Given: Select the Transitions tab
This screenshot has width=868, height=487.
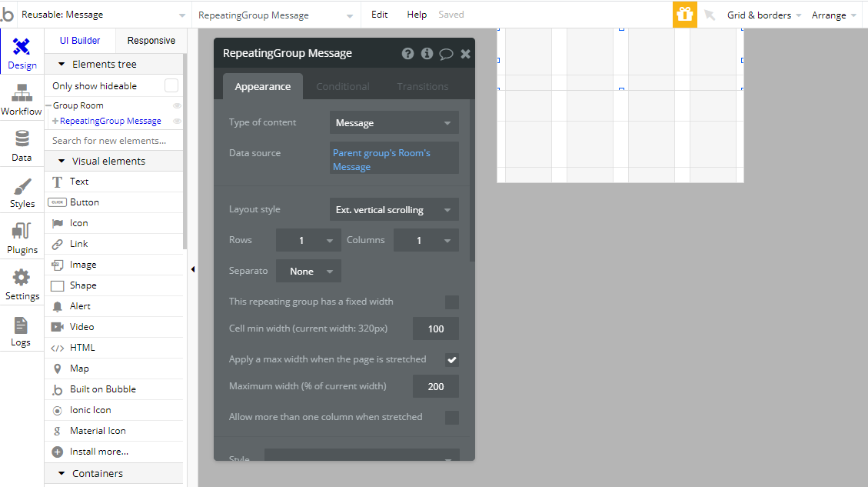Looking at the screenshot, I should click(422, 86).
